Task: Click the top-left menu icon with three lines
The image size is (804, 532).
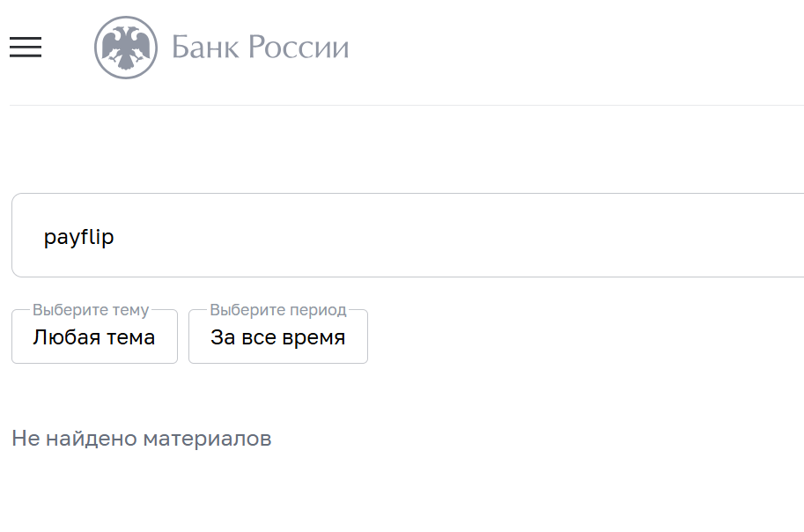Action: pos(25,48)
